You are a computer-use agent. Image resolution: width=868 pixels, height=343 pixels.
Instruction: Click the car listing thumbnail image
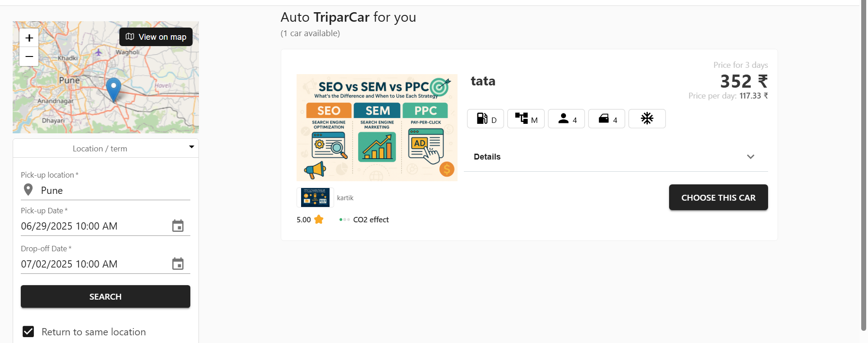(x=377, y=127)
